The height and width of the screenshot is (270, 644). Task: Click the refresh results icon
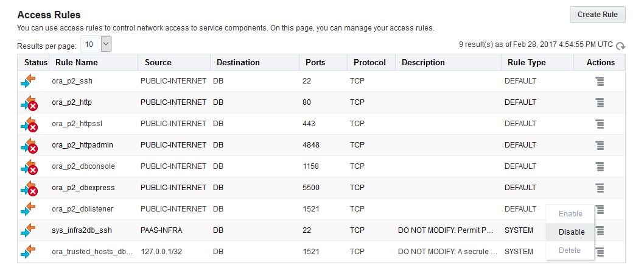[620, 46]
